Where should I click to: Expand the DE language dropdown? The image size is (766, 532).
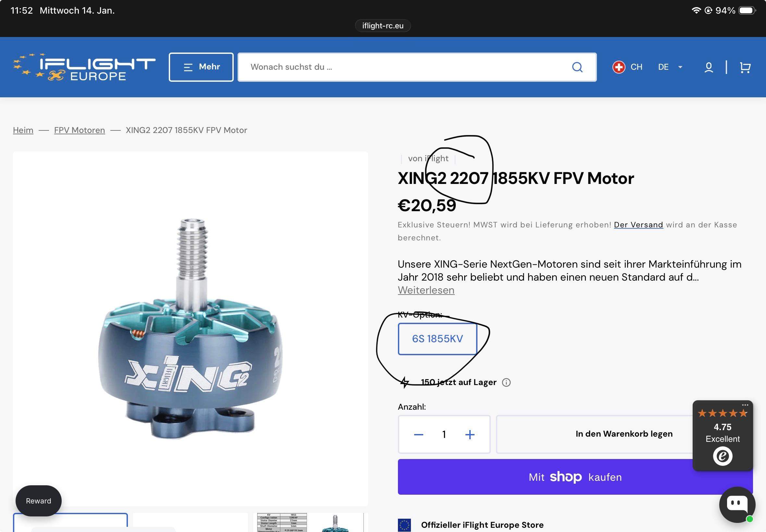(670, 67)
